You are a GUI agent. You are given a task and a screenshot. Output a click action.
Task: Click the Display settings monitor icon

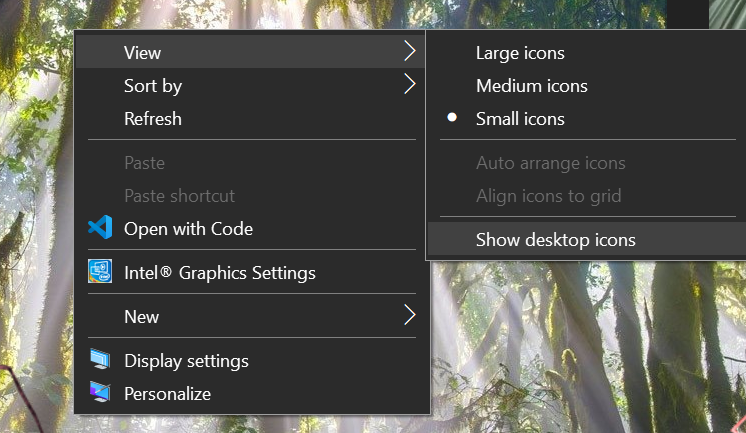pyautogui.click(x=99, y=360)
